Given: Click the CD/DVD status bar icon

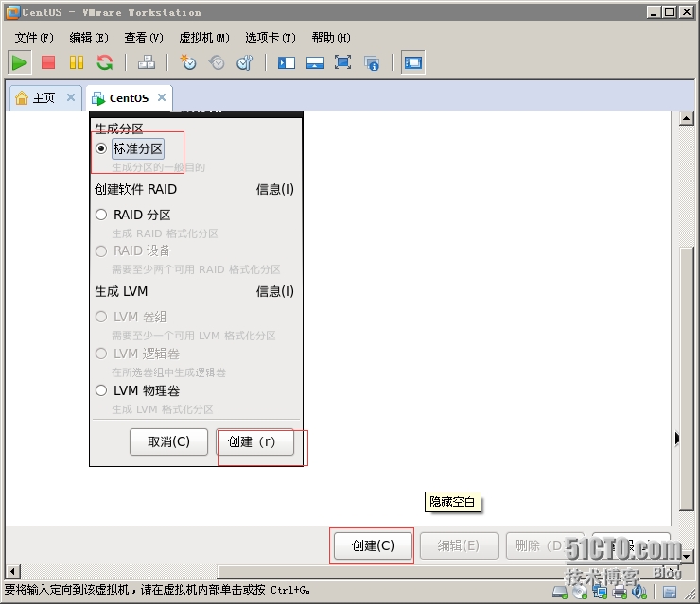Looking at the screenshot, I should 580,592.
